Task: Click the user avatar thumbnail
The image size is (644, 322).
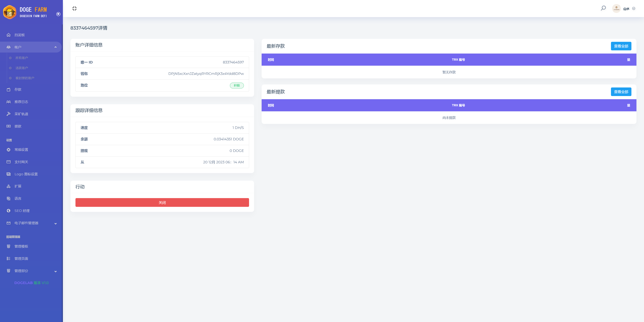Action: (616, 9)
